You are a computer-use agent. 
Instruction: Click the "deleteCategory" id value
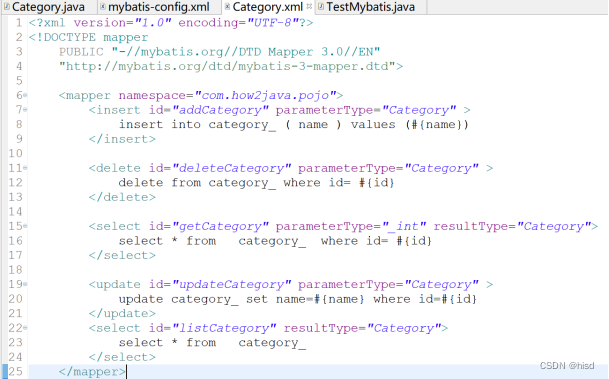[231, 168]
